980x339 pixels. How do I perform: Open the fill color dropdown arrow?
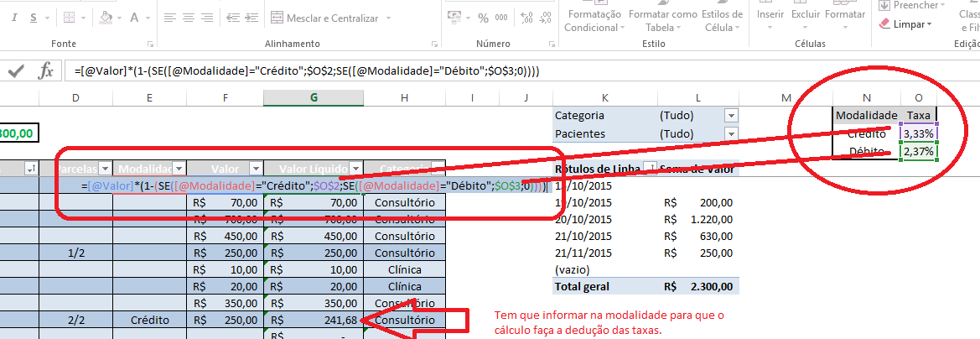click(x=121, y=18)
